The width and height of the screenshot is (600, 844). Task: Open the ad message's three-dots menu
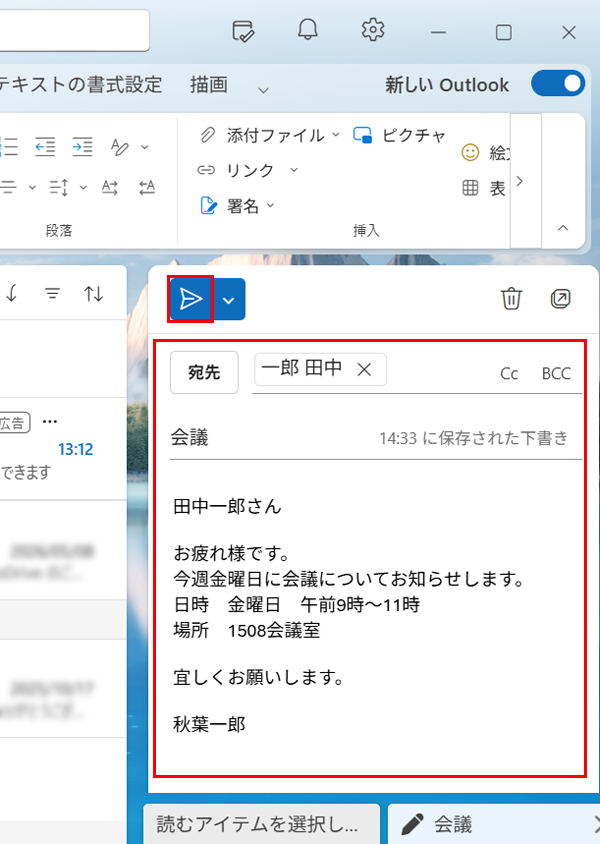(x=50, y=421)
